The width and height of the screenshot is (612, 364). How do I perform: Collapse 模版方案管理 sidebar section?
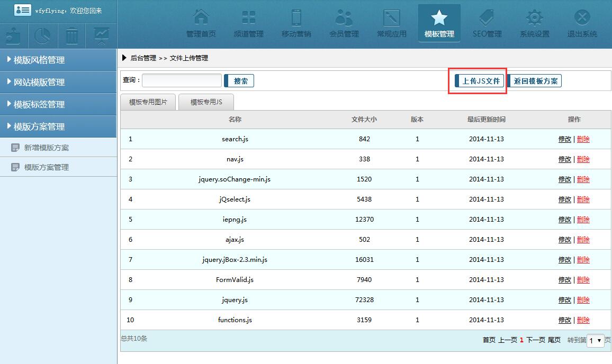(x=58, y=126)
